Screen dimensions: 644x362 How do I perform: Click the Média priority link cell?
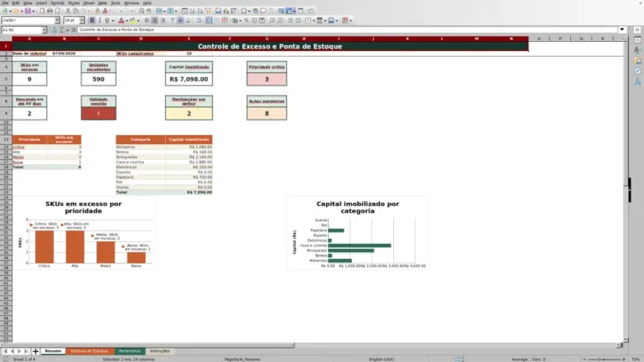pos(29,158)
